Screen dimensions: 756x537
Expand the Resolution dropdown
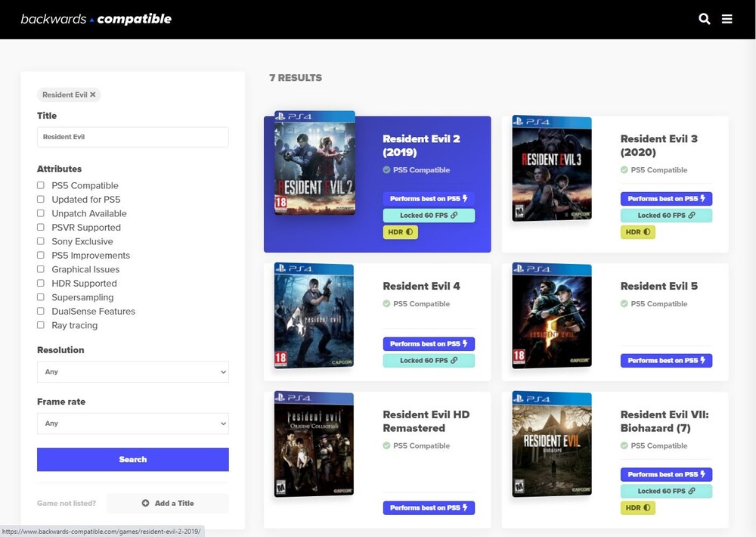tap(132, 372)
